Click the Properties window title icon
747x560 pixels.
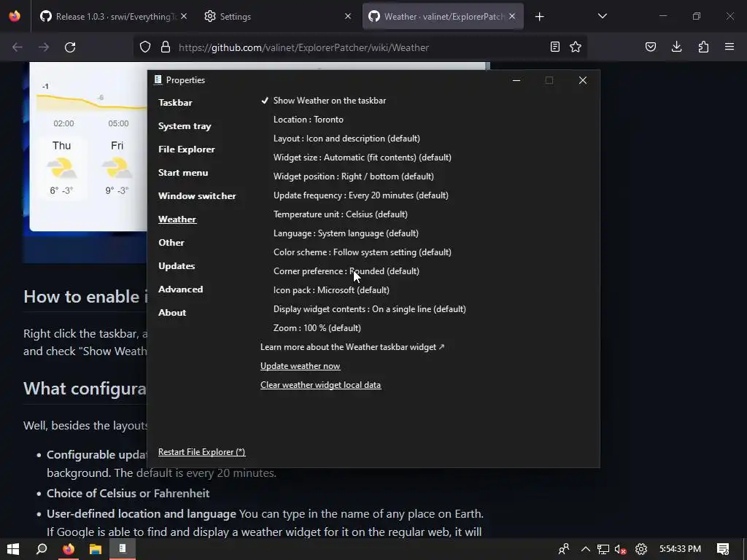(x=158, y=79)
